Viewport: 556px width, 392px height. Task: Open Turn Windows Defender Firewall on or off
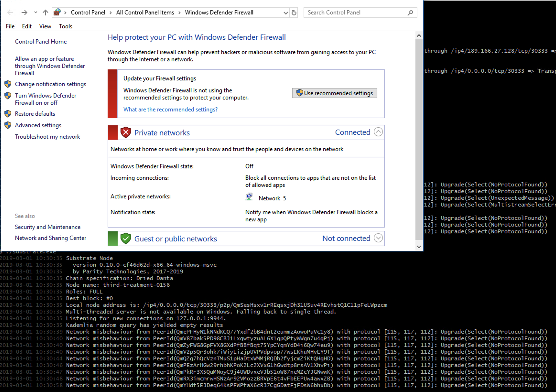pyautogui.click(x=45, y=99)
